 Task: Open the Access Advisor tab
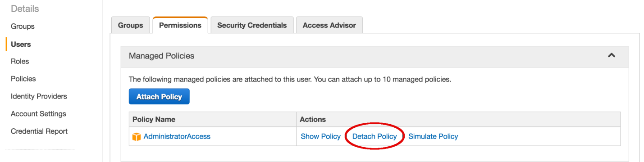(329, 25)
